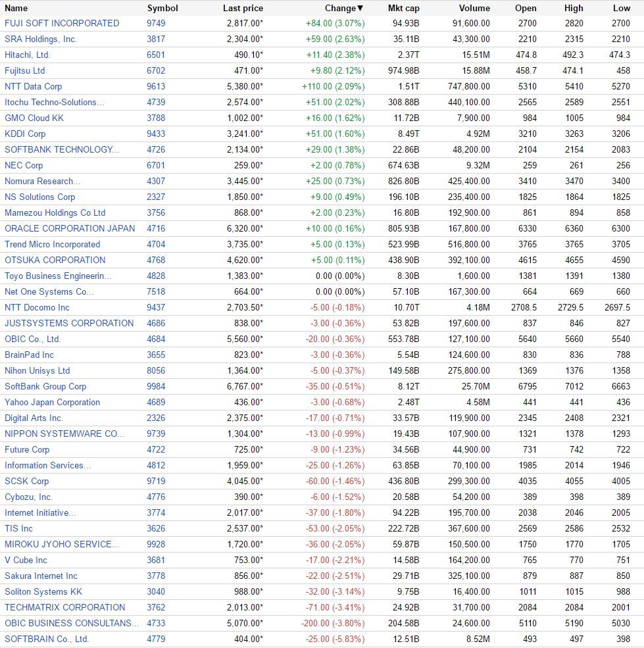Open GMO Cloud KK link
The width and height of the screenshot is (644, 648).
34,118
